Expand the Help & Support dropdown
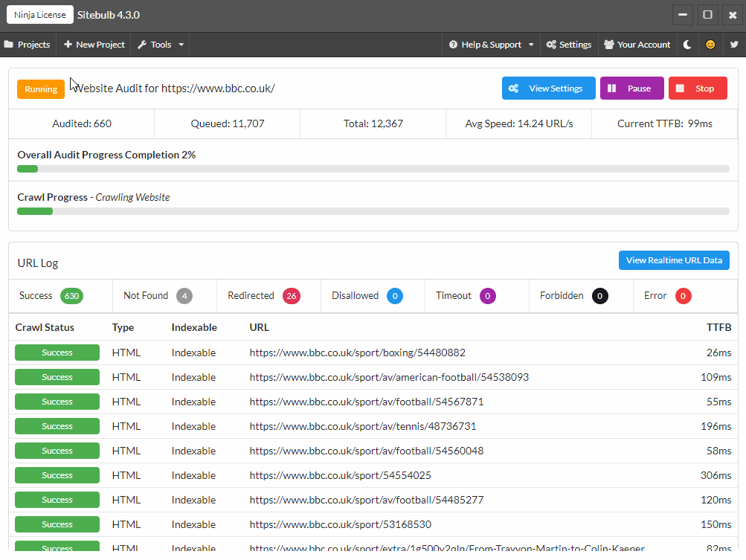 click(x=491, y=45)
